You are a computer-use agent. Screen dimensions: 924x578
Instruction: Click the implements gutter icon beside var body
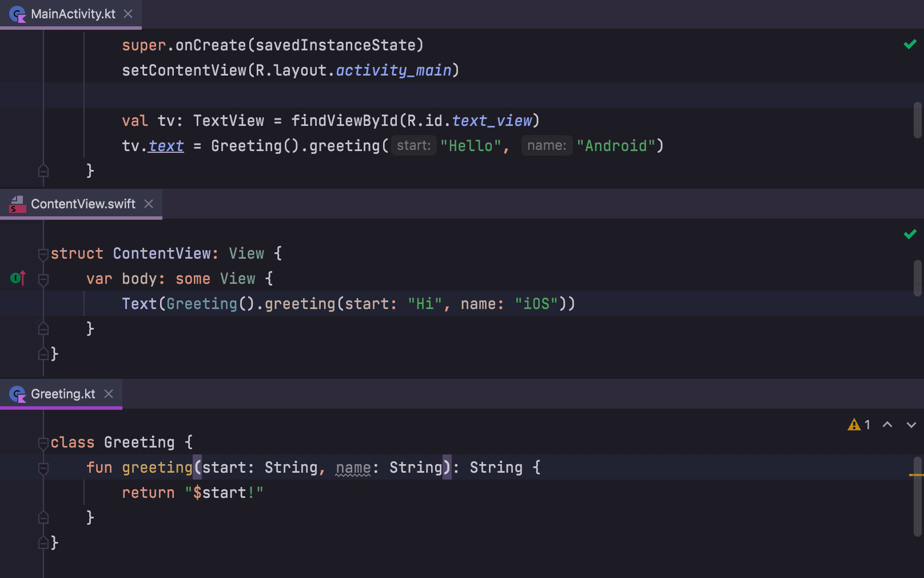pos(18,278)
